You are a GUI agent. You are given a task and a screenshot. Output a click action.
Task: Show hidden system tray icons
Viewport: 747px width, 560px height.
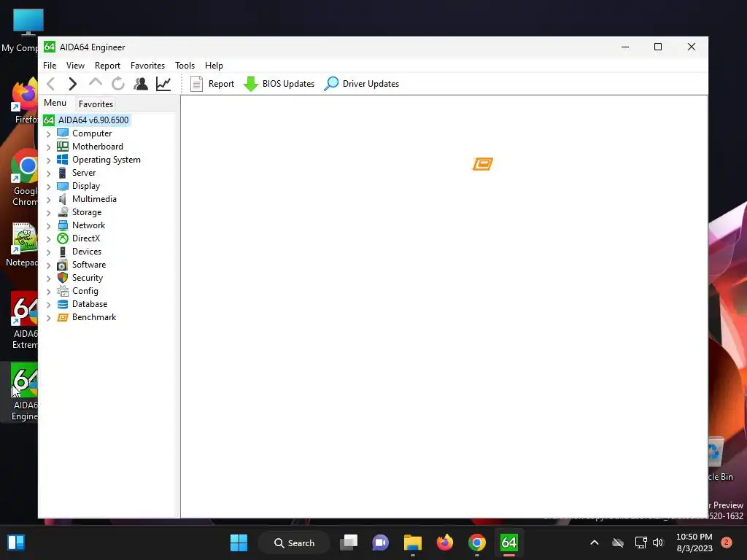(x=594, y=542)
